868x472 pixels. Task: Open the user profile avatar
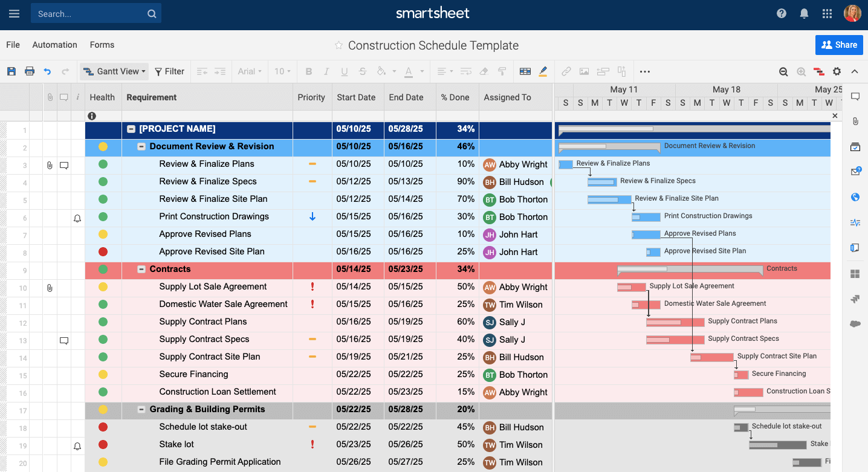(x=853, y=13)
